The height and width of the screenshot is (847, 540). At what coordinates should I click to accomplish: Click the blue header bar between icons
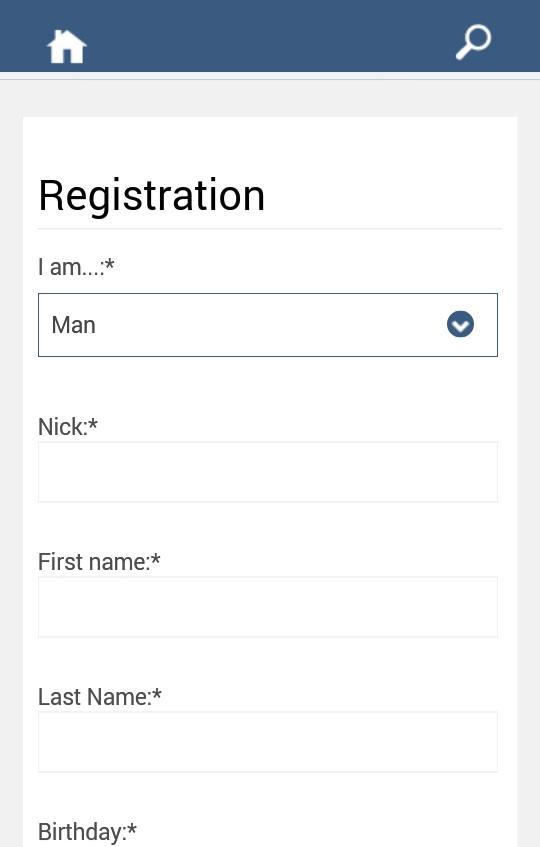pos(270,36)
